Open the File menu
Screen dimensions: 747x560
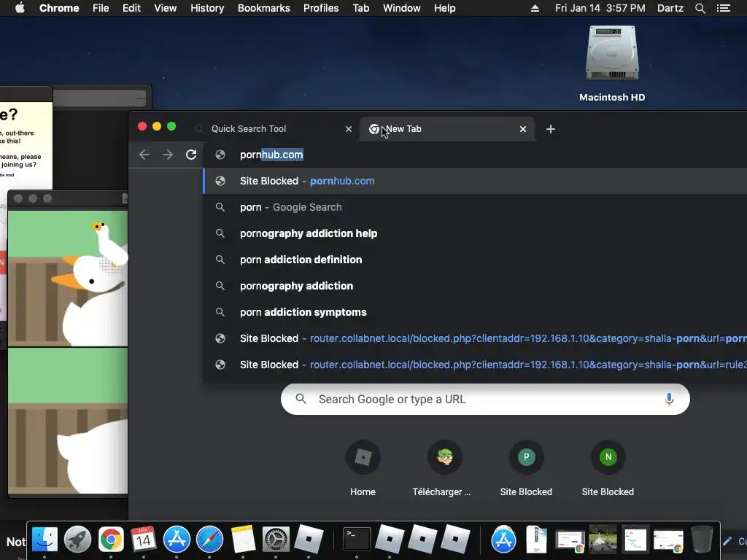[x=101, y=8]
